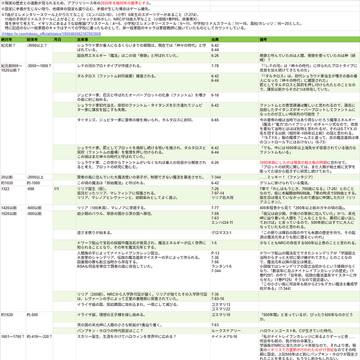Image resolution: width=360 pixels, height=360 pixels.
Task: Select the cell reading 1-6
Action: (x=234, y=245)
